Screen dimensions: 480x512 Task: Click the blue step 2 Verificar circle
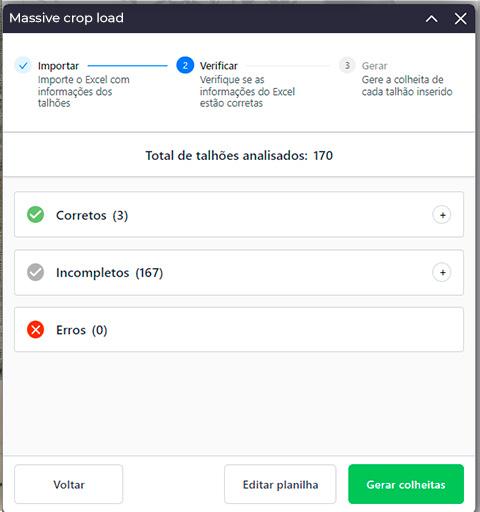[x=185, y=65]
